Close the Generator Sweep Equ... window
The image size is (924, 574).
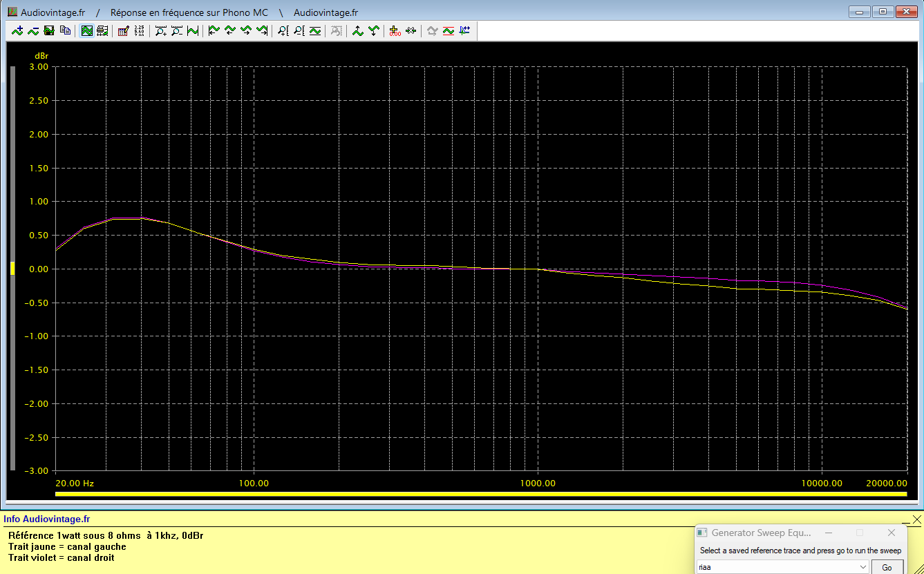tap(892, 533)
